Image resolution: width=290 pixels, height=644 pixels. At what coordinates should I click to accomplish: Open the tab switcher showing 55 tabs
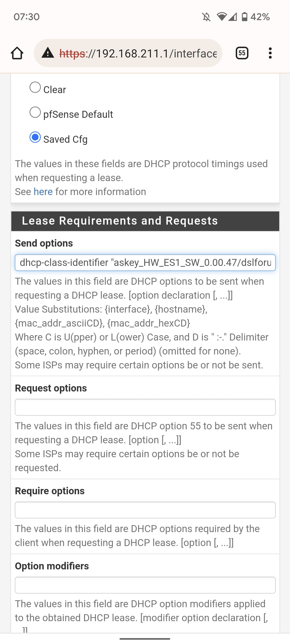tap(242, 53)
